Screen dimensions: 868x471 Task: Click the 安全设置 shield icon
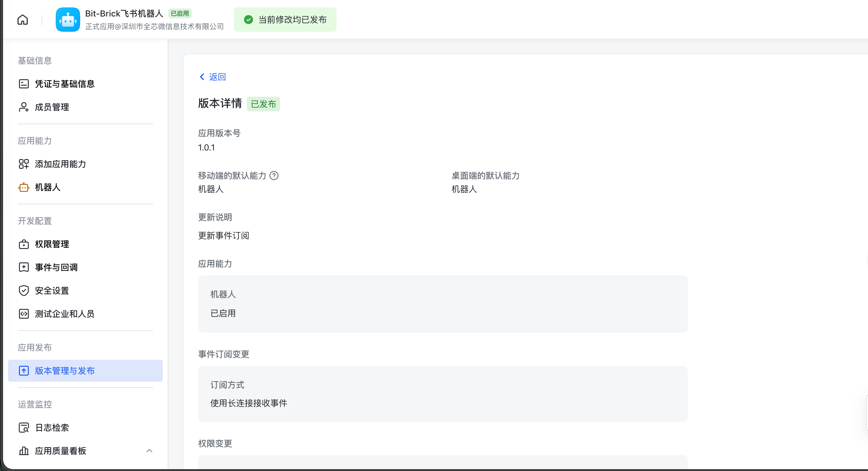pyautogui.click(x=24, y=291)
